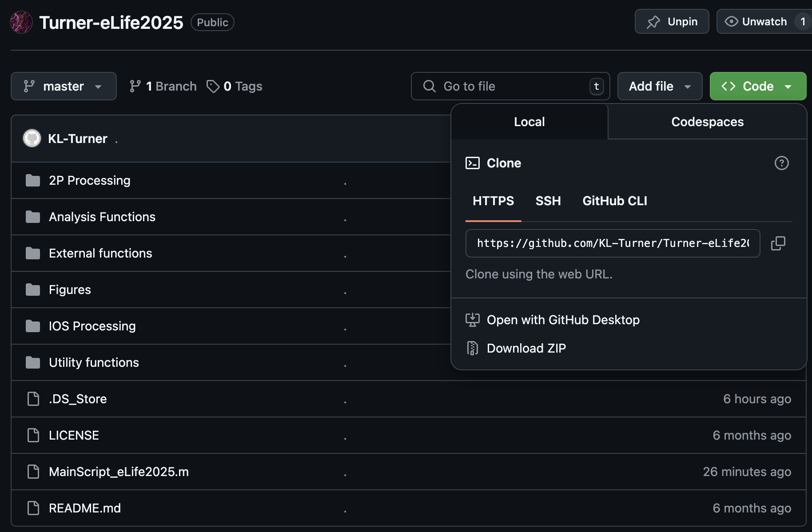Click the Public visibility badge
812x532 pixels.
coord(212,22)
